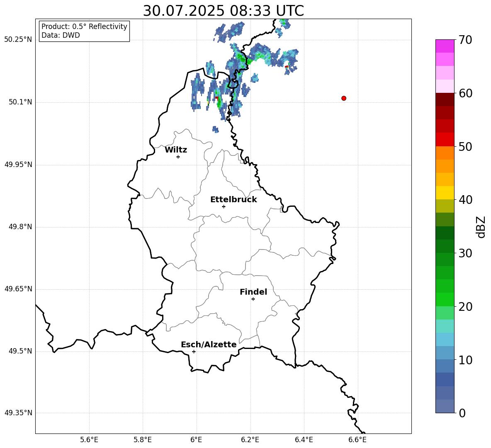Click the colorbar tick value 20

(x=465, y=307)
